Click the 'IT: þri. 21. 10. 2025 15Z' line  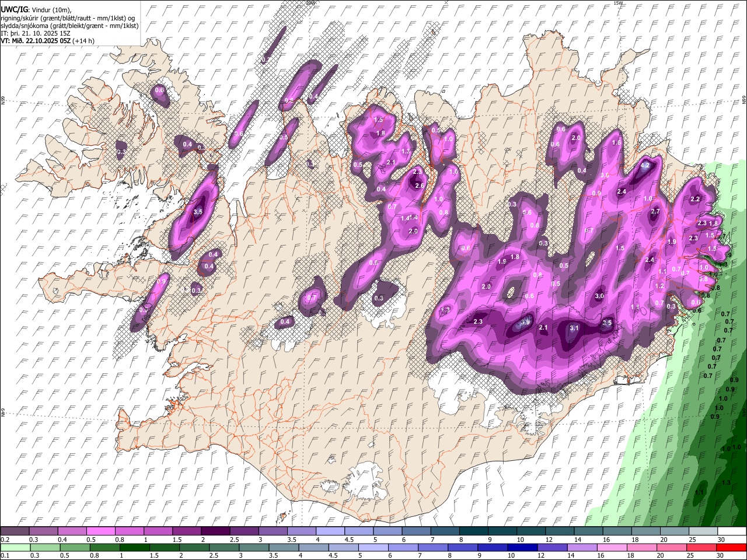36,33
